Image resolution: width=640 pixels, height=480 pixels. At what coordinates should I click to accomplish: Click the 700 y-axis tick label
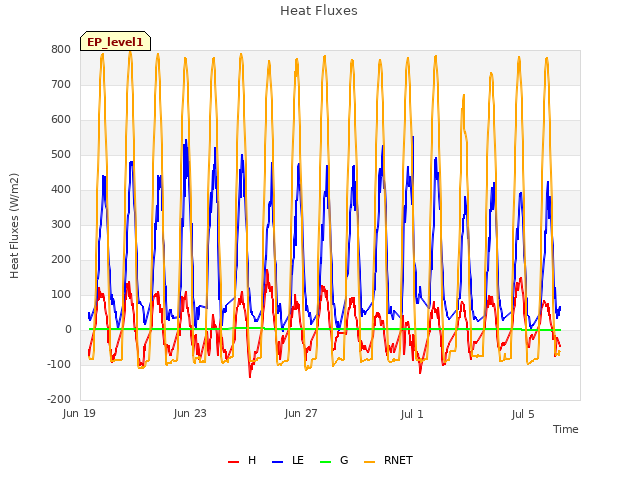coord(61,84)
